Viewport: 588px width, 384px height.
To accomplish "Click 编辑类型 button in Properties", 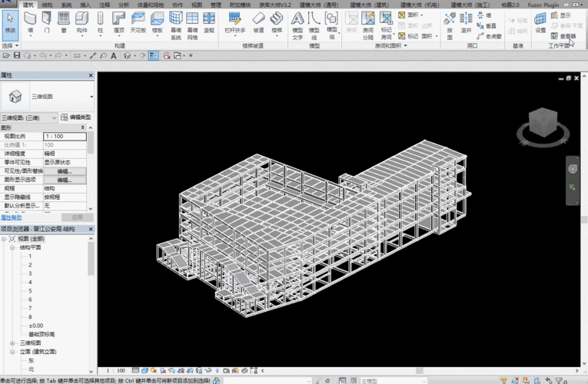I will [76, 118].
